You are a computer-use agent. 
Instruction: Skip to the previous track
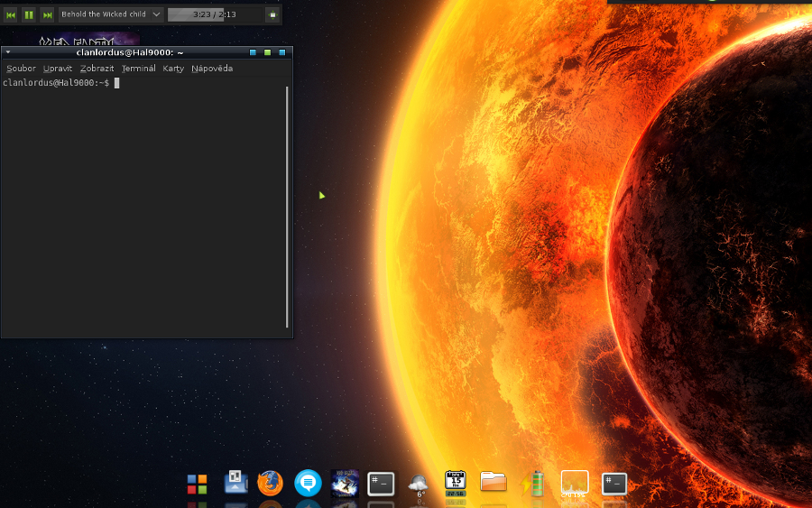10,15
